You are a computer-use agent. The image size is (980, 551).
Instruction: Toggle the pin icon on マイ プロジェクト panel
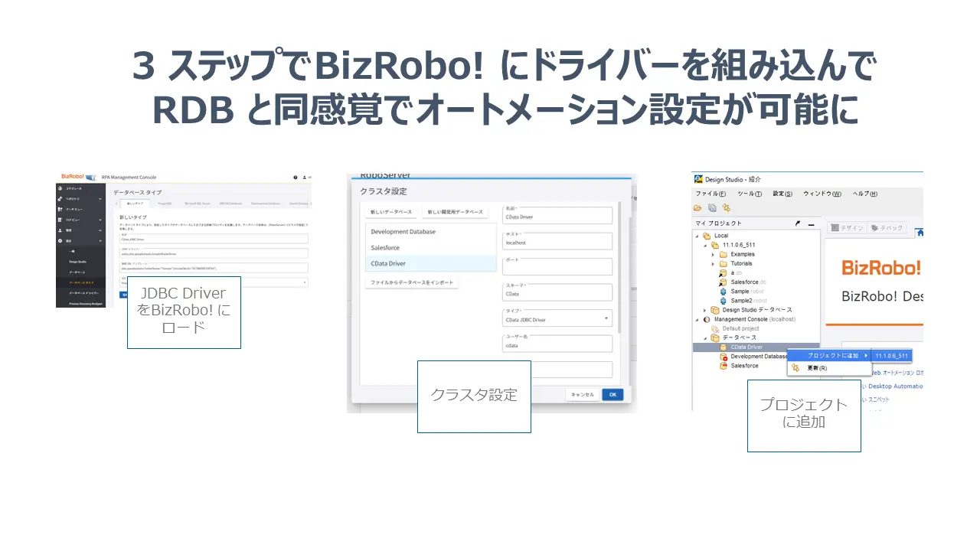coord(797,223)
